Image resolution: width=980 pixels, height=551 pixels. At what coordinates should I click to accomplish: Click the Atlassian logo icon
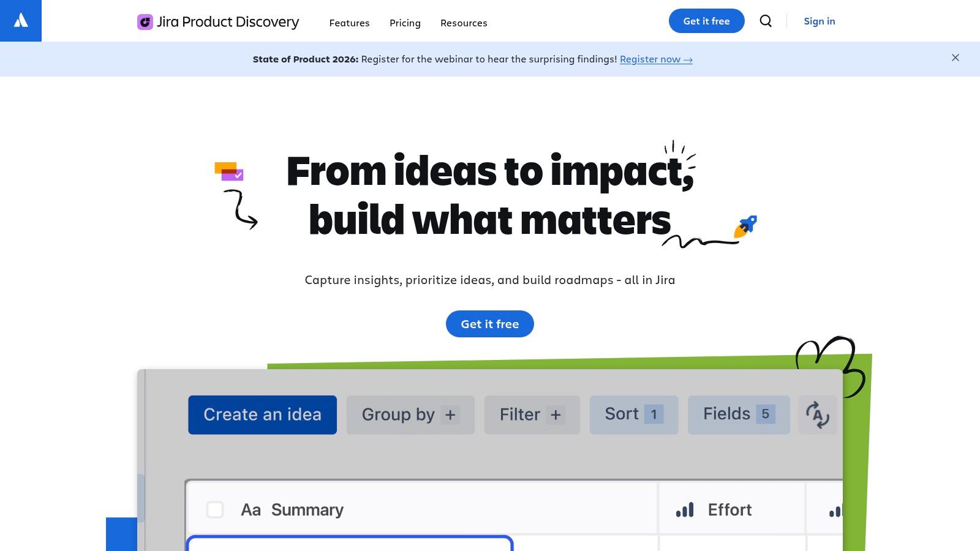[20, 20]
